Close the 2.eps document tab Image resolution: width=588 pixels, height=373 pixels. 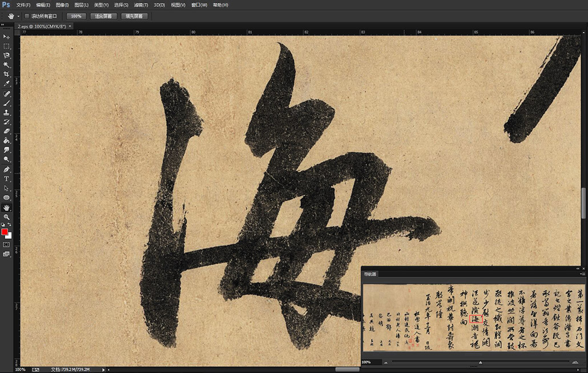pyautogui.click(x=70, y=26)
